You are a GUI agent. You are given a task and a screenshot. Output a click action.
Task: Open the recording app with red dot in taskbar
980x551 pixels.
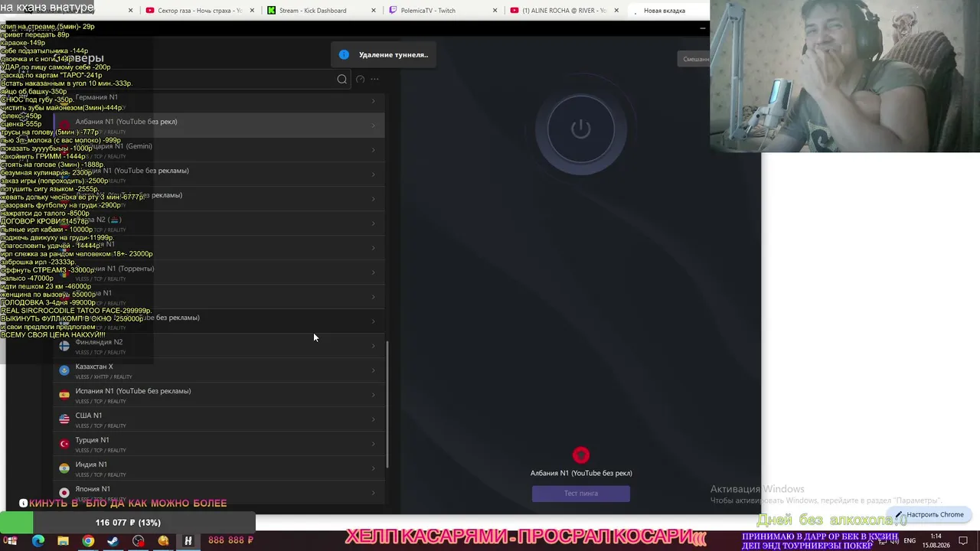coord(138,541)
